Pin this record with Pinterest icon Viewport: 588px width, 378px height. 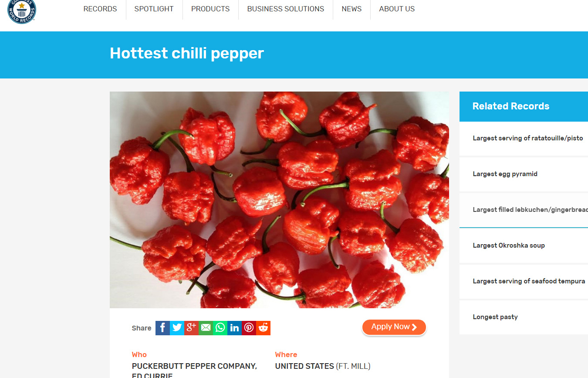click(x=249, y=328)
